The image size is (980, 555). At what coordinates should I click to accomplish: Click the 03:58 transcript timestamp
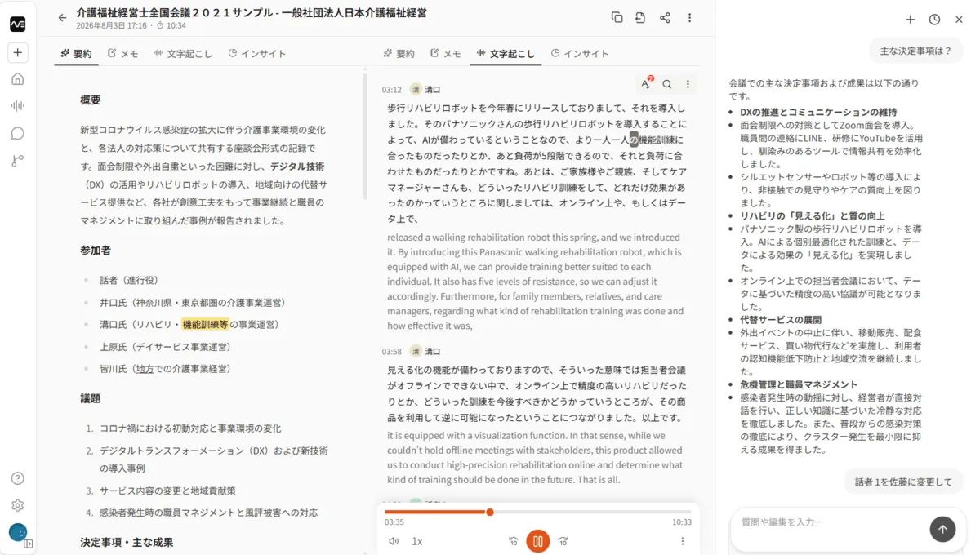pos(392,352)
